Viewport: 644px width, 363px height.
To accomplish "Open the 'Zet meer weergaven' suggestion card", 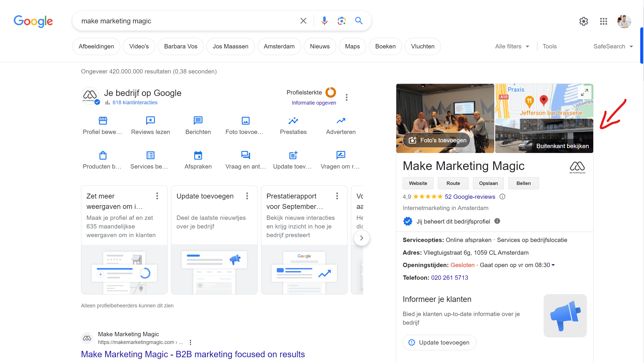I will click(124, 240).
